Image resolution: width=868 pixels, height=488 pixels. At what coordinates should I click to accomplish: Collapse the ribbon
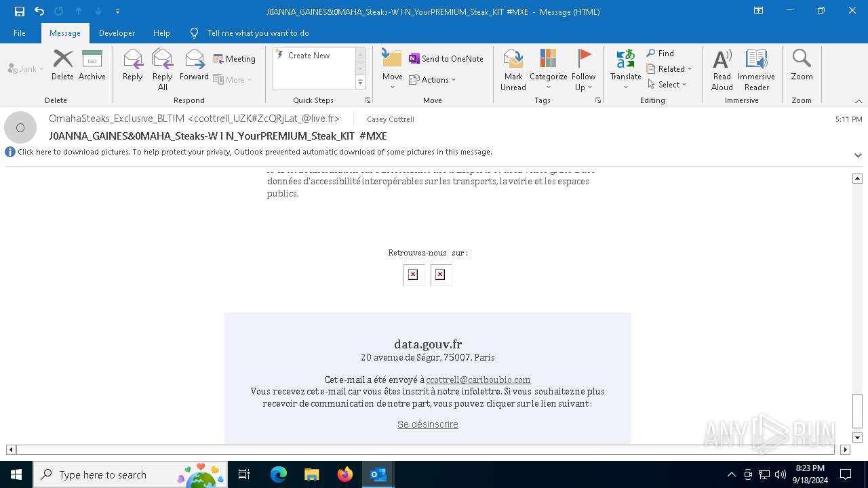(859, 101)
